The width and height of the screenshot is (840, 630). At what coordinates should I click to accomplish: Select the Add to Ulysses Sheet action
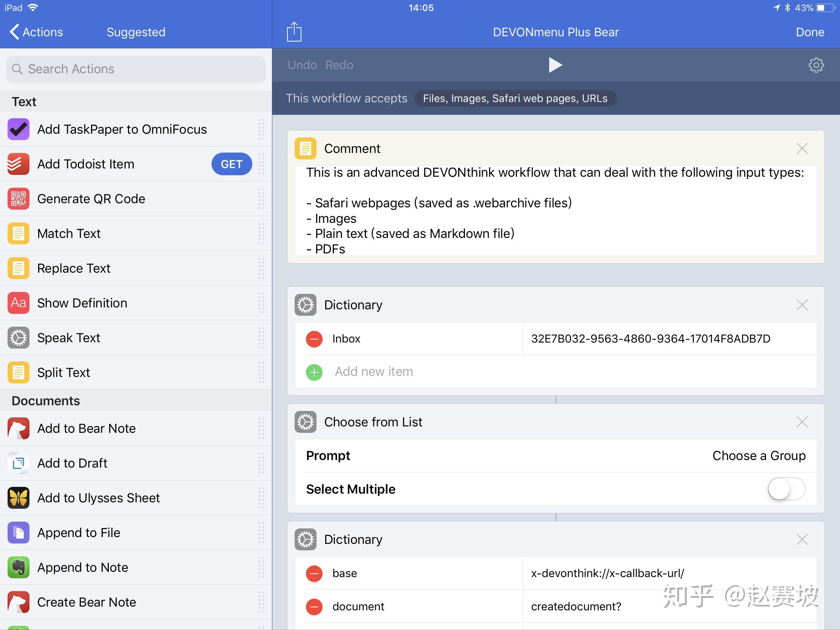pos(98,498)
